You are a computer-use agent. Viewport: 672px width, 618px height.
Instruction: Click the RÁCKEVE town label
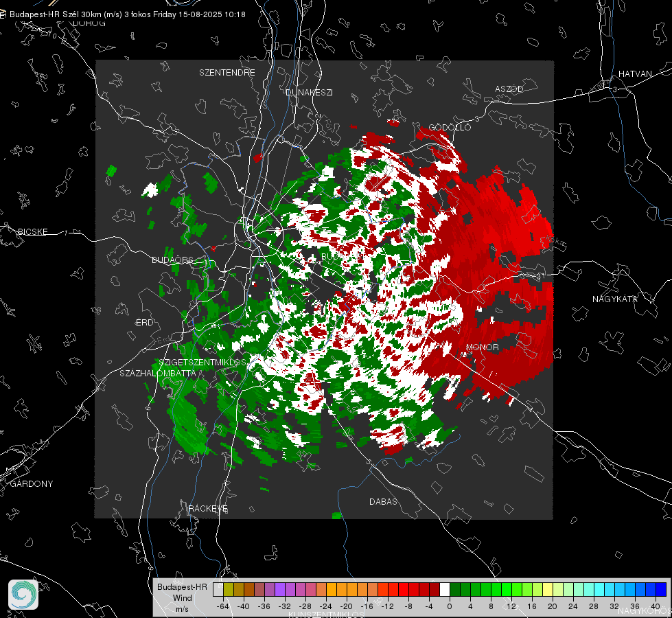coord(208,508)
